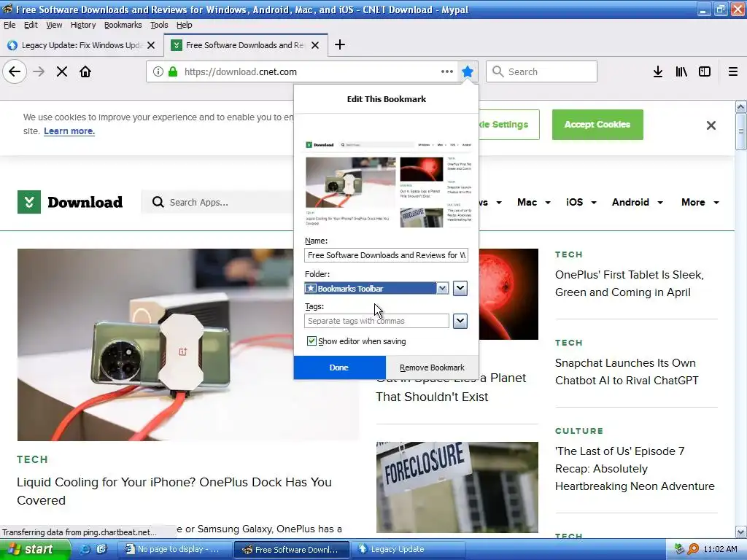Switch to Legacy Update taskbar window
747x560 pixels.
(408, 549)
